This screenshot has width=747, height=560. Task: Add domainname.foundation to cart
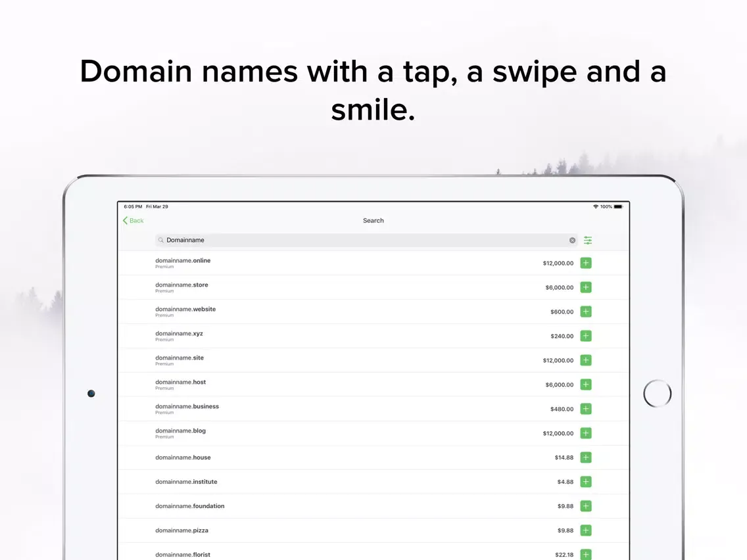point(585,505)
